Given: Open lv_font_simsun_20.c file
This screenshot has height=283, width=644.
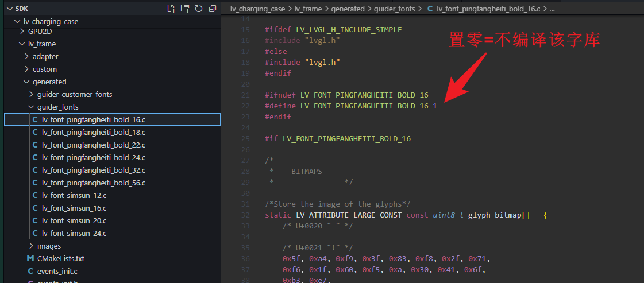Looking at the screenshot, I should (x=74, y=220).
